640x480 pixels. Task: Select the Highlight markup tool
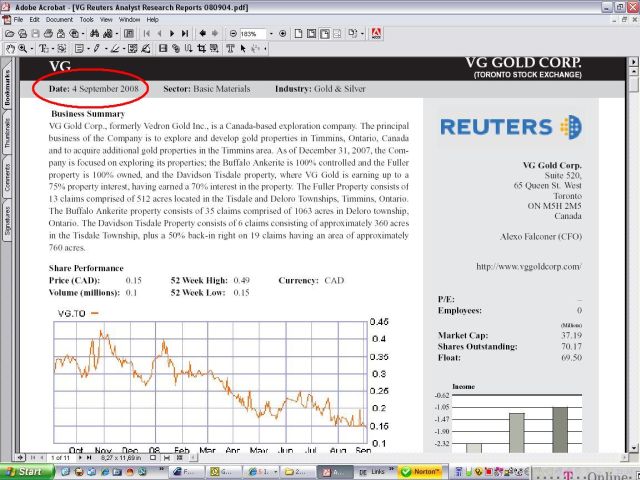click(115, 49)
